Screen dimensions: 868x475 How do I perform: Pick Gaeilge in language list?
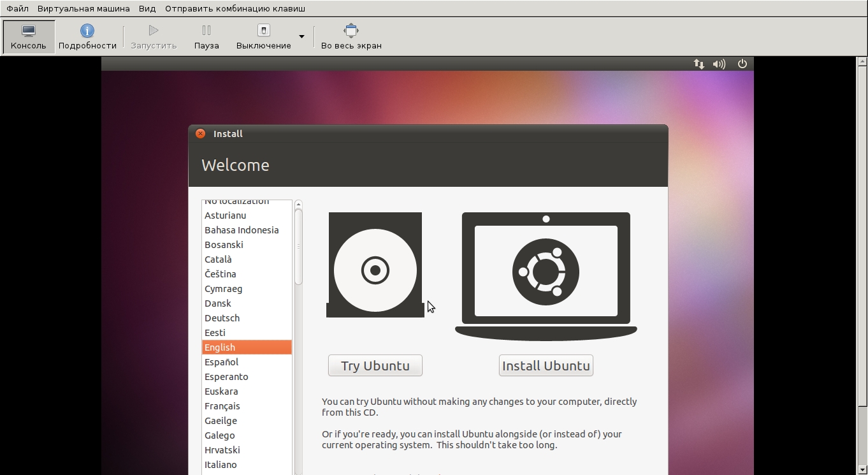[247, 421]
